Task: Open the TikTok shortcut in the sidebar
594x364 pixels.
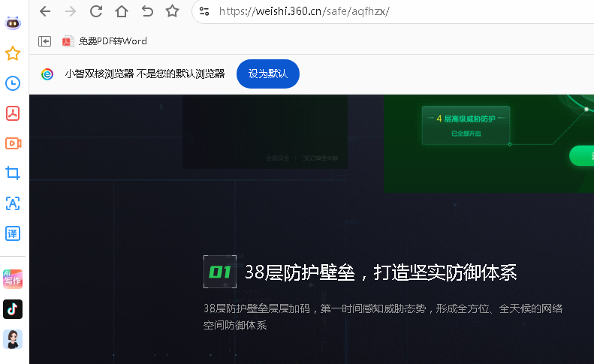Action: click(x=13, y=309)
